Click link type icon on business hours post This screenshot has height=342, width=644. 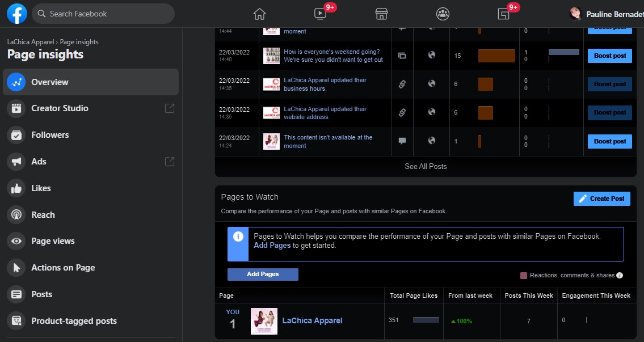click(402, 84)
